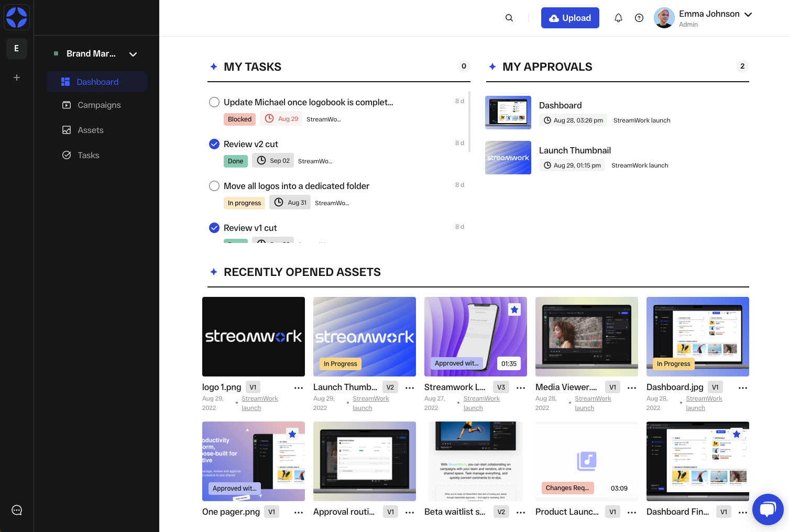
Task: Open V1 version selector for One pager.png
Action: coord(271,512)
